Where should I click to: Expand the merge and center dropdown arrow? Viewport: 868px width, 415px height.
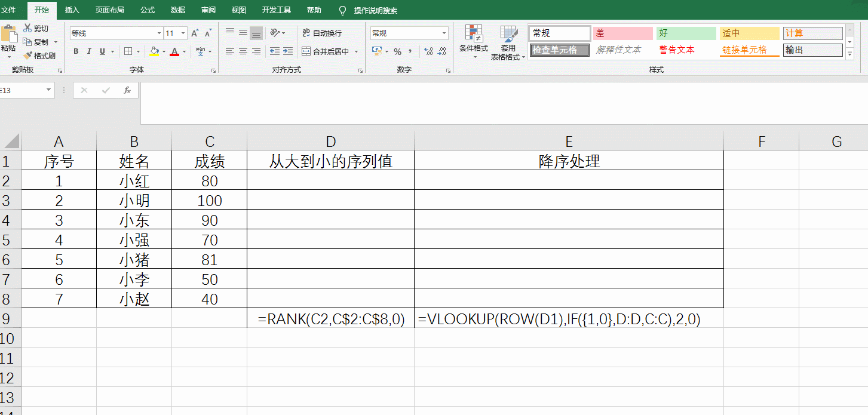pos(357,52)
